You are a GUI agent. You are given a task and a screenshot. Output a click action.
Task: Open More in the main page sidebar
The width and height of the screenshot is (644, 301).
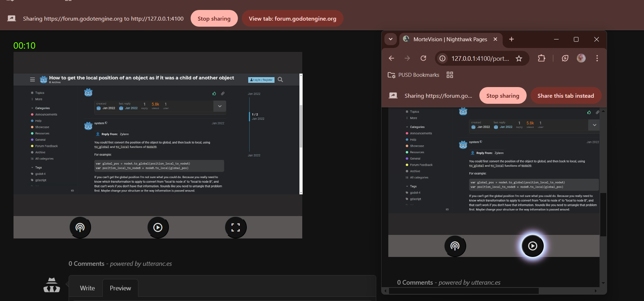pyautogui.click(x=37, y=99)
